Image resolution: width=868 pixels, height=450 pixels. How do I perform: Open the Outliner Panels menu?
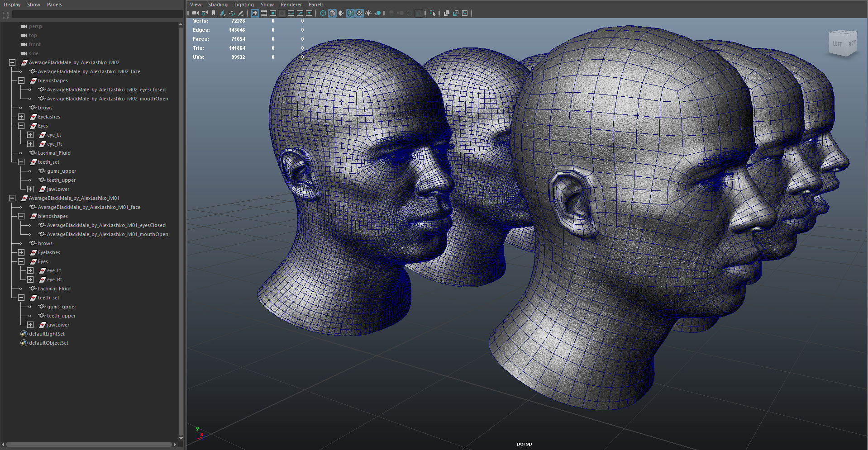[54, 5]
